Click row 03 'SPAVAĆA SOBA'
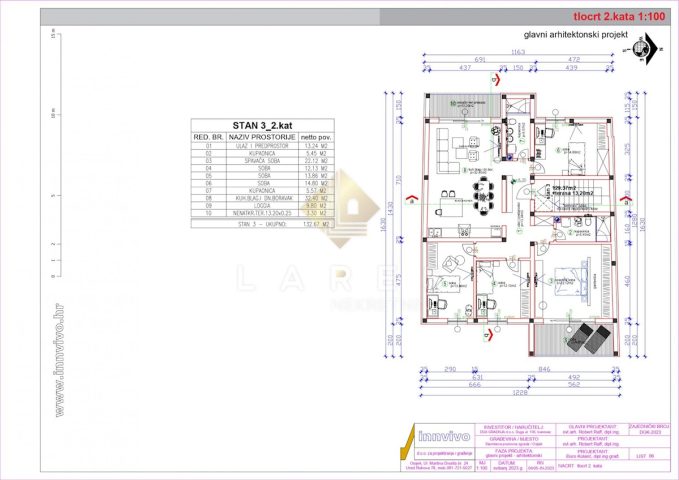Screen dimensions: 679x480 (262, 161)
